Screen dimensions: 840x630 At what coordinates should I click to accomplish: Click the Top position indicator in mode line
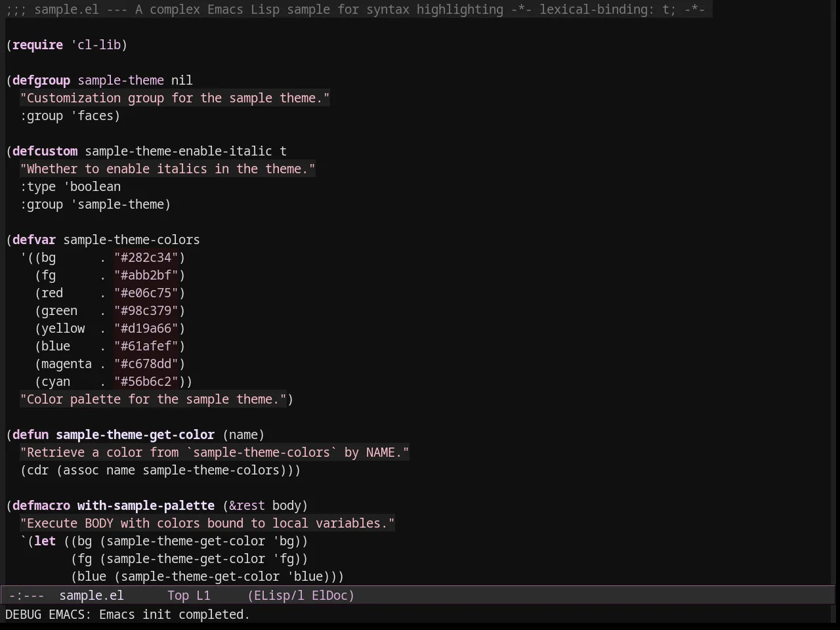pyautogui.click(x=178, y=595)
